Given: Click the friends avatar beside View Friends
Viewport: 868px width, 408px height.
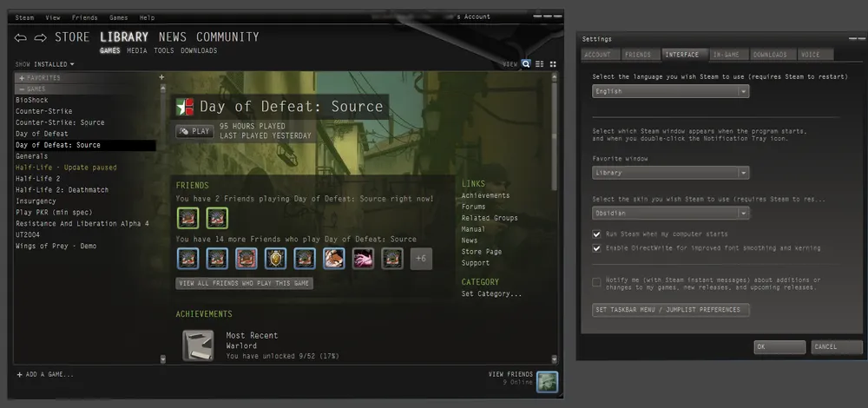Looking at the screenshot, I should coord(546,381).
